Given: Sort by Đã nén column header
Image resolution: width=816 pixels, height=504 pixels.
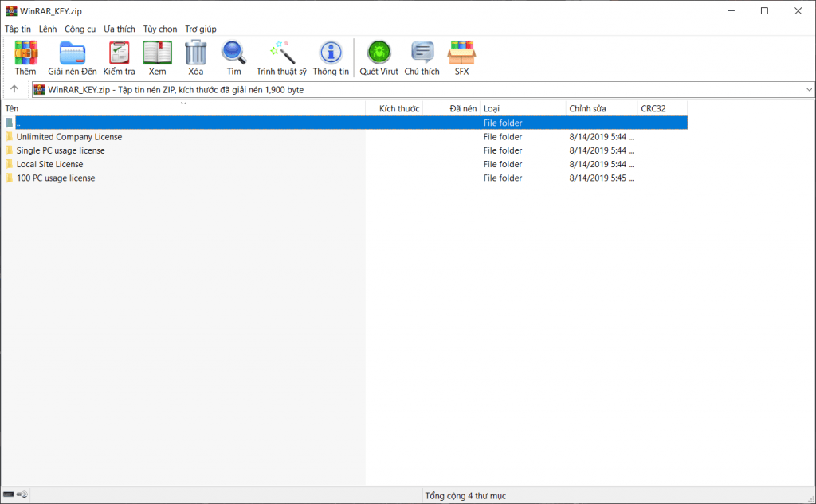Looking at the screenshot, I should click(x=451, y=108).
